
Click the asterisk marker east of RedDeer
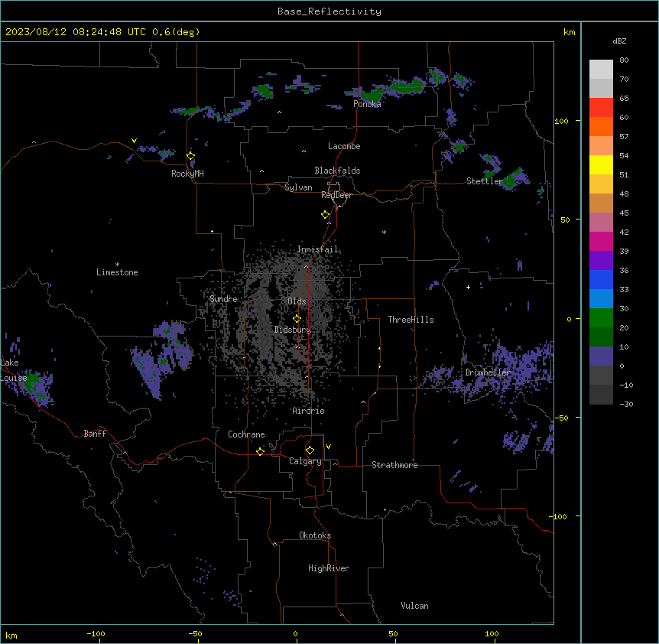tap(384, 232)
